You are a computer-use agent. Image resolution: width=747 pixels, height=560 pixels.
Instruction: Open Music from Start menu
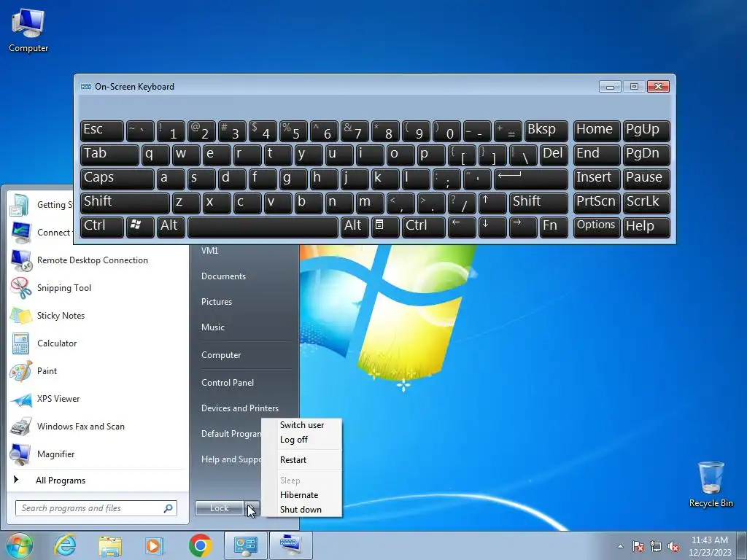pyautogui.click(x=213, y=327)
